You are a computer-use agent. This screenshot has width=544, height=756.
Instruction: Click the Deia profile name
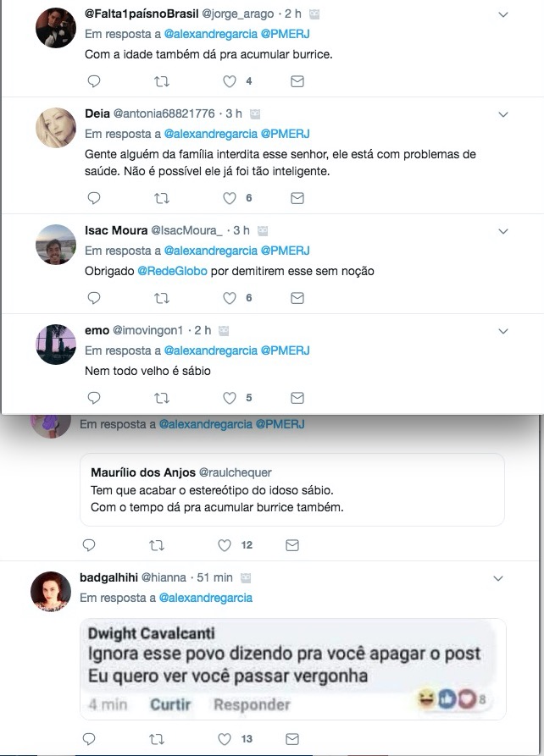tap(97, 113)
